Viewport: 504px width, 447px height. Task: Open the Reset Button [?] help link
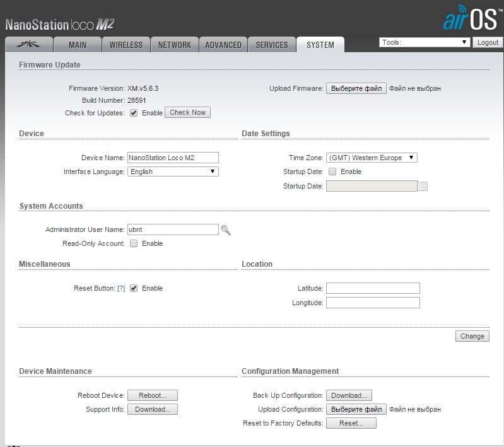click(121, 288)
